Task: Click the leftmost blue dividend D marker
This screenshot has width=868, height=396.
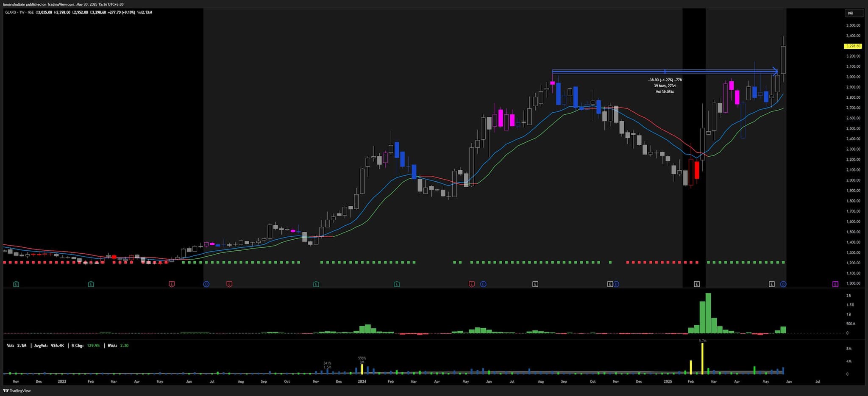Action: click(x=206, y=284)
